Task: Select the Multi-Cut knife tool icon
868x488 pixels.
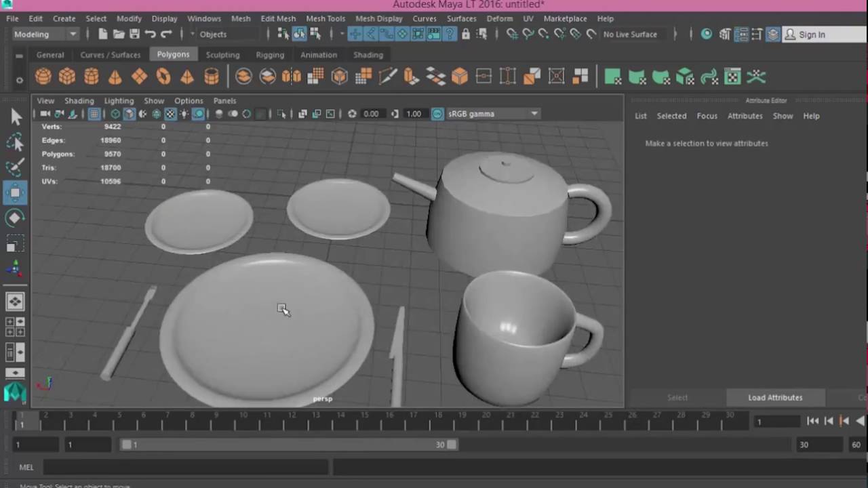Action: pos(388,77)
